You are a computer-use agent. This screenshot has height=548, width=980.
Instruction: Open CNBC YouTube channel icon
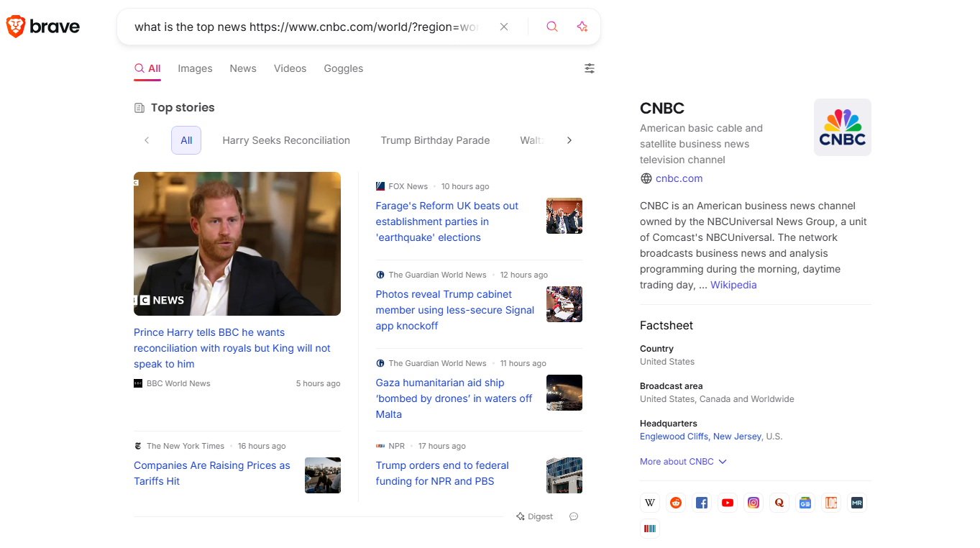tap(728, 503)
